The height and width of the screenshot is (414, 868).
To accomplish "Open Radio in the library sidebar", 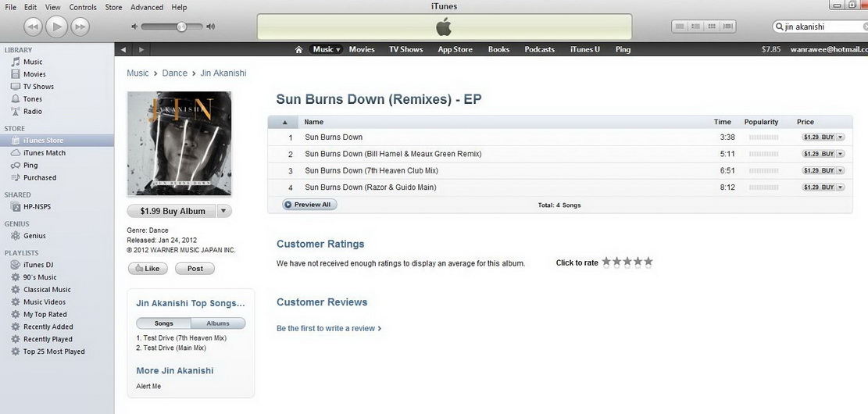I will click(x=33, y=111).
